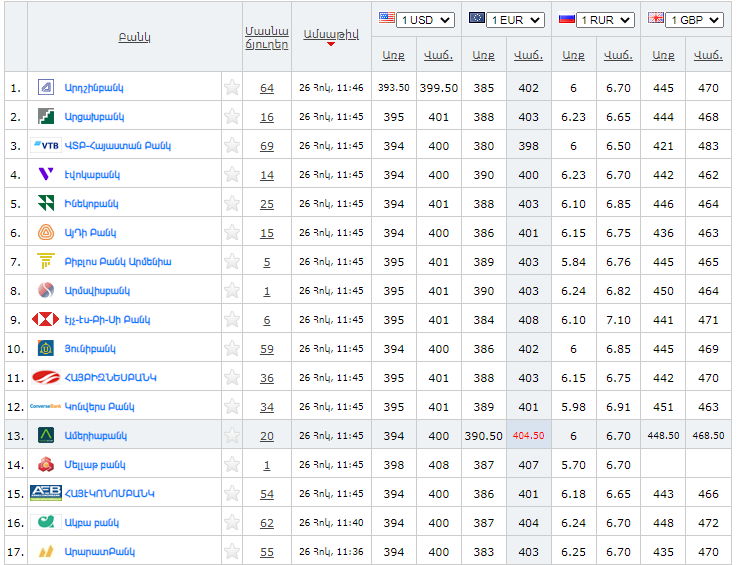Viewport: 737px width, 565px height.
Task: Click the 390.50 EUR buy rate
Action: coord(484,436)
